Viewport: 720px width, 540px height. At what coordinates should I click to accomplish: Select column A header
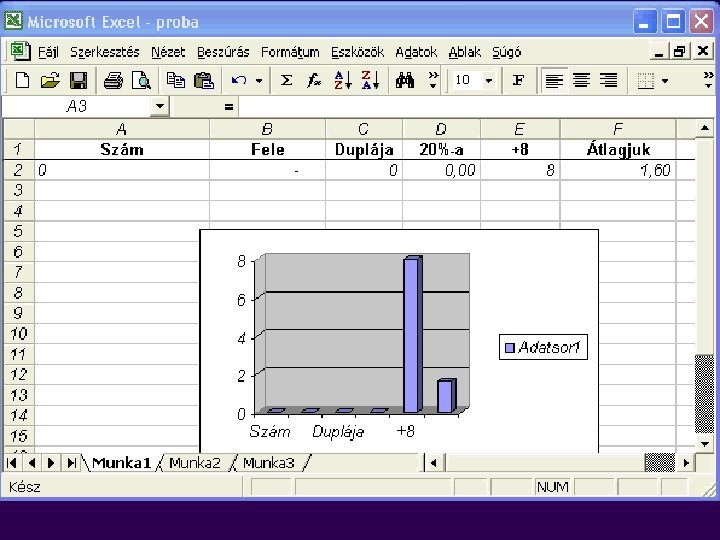point(122,129)
